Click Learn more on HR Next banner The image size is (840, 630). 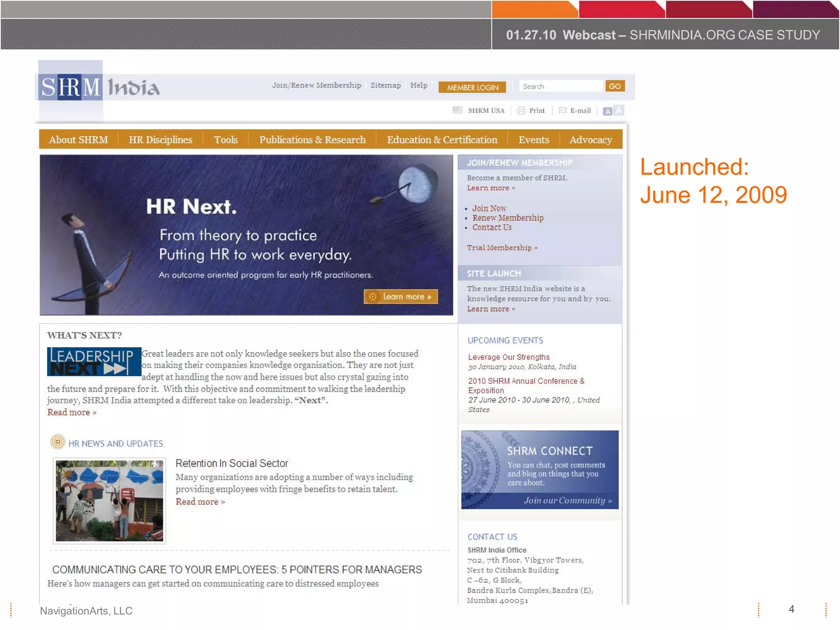click(401, 297)
